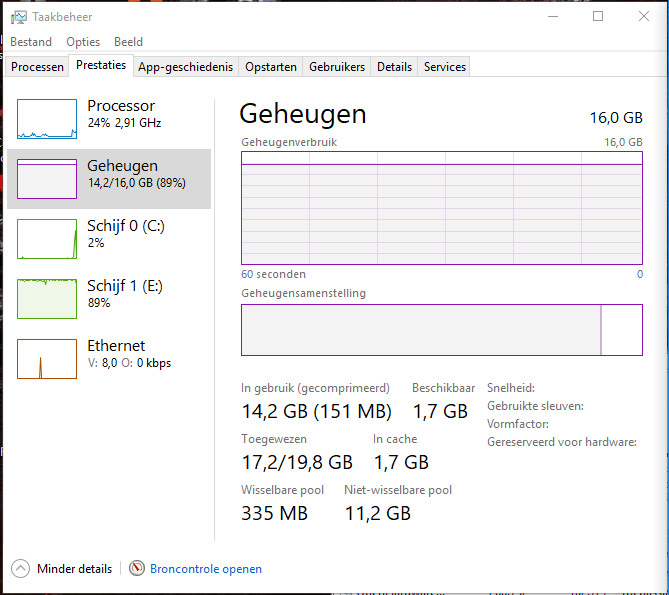Click the Broncontrole gauge icon
669x595 pixels.
[x=137, y=568]
